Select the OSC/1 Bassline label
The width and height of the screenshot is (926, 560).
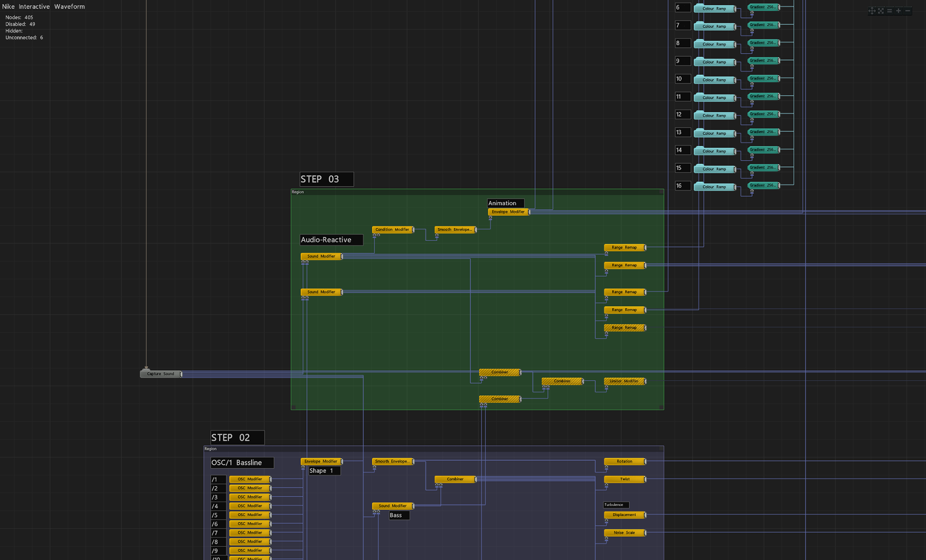point(242,463)
